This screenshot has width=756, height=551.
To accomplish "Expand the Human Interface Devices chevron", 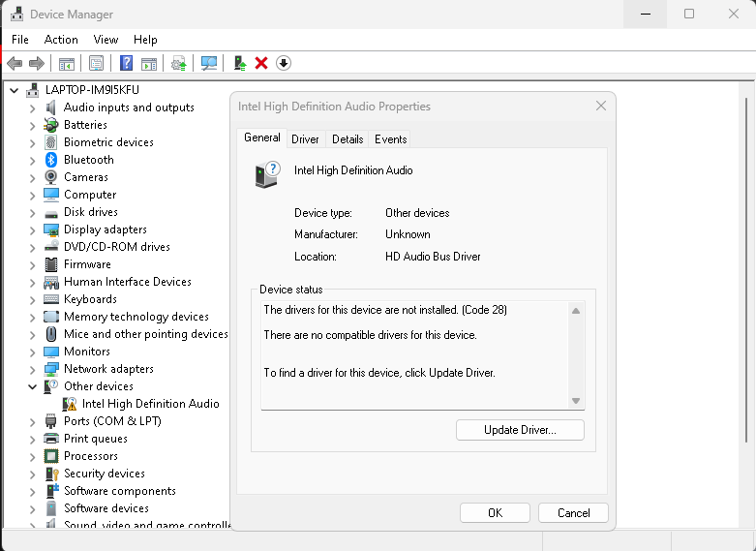I will tap(32, 282).
